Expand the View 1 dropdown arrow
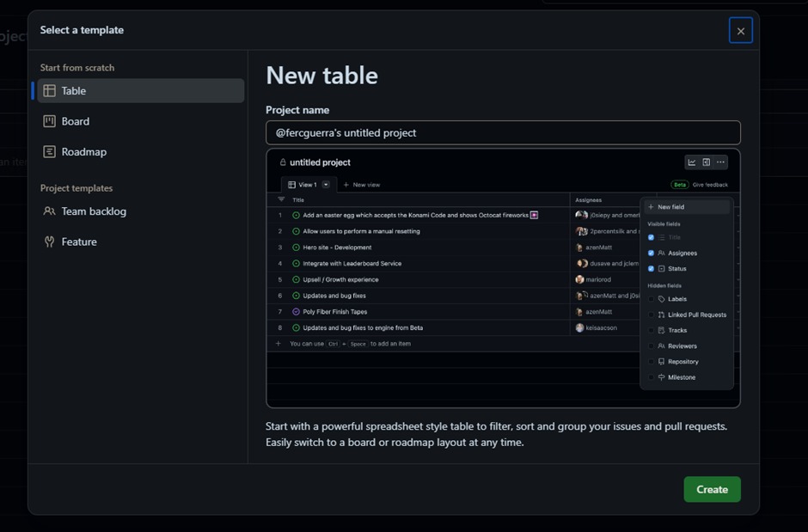 click(326, 185)
